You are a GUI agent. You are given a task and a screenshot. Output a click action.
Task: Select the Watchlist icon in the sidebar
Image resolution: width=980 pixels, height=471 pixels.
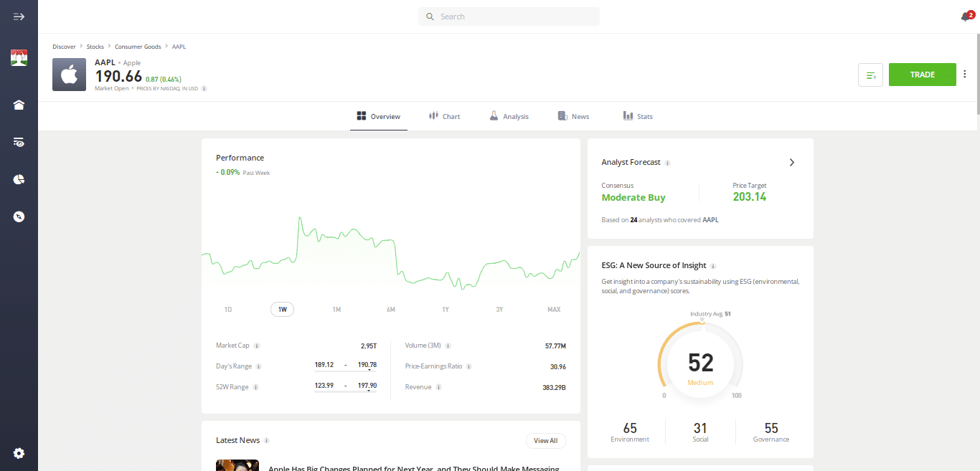point(19,142)
